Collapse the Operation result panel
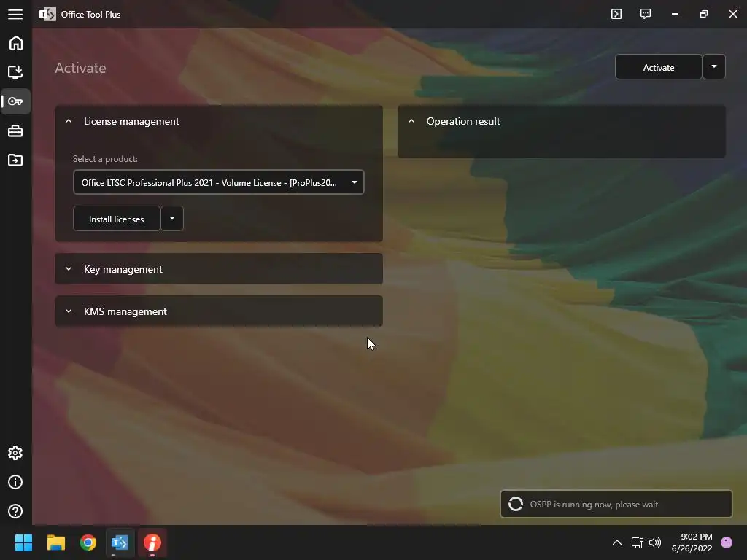 [411, 122]
